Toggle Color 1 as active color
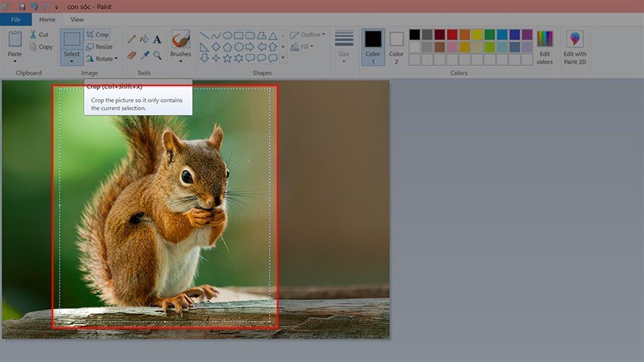The width and height of the screenshot is (644, 362). click(373, 47)
